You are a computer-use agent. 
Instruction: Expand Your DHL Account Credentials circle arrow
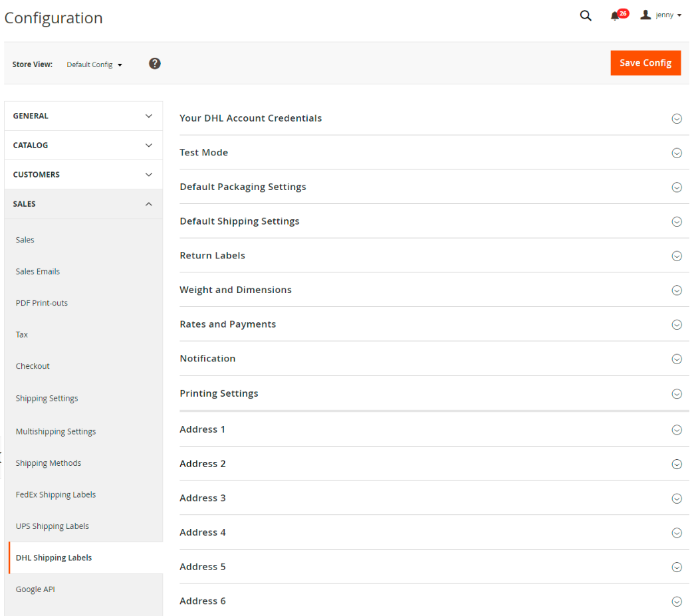[x=677, y=118]
